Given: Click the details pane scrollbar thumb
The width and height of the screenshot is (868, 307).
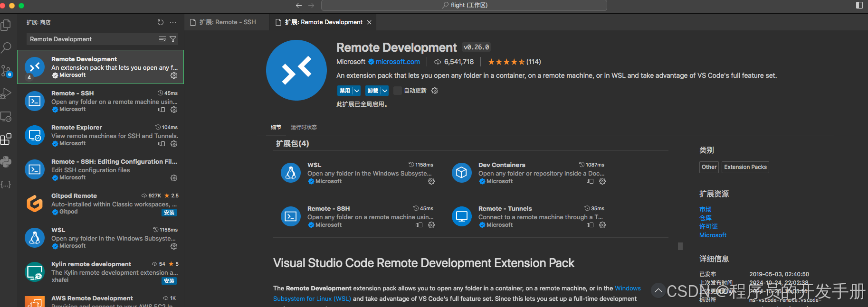Looking at the screenshot, I should pyautogui.click(x=680, y=246).
